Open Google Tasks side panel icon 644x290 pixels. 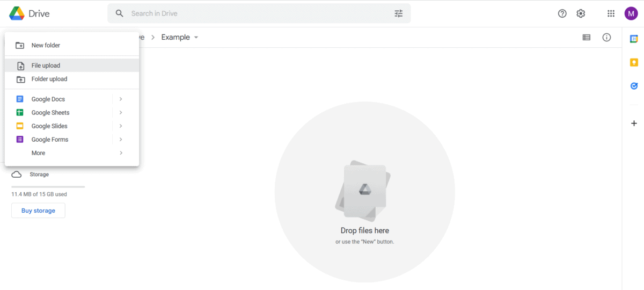point(634,86)
